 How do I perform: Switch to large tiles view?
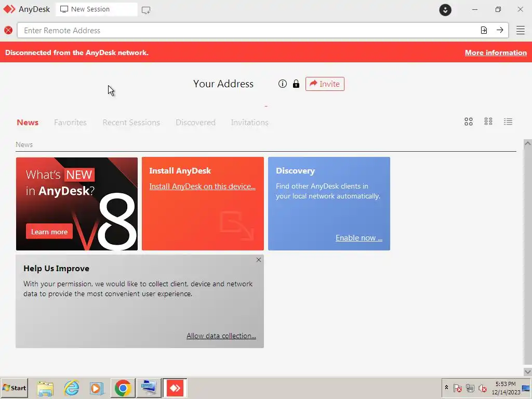point(469,122)
